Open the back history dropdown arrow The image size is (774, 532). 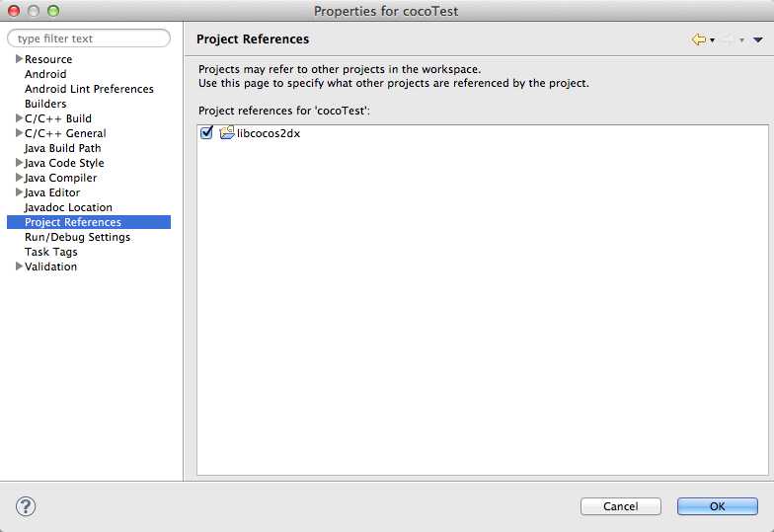(713, 39)
